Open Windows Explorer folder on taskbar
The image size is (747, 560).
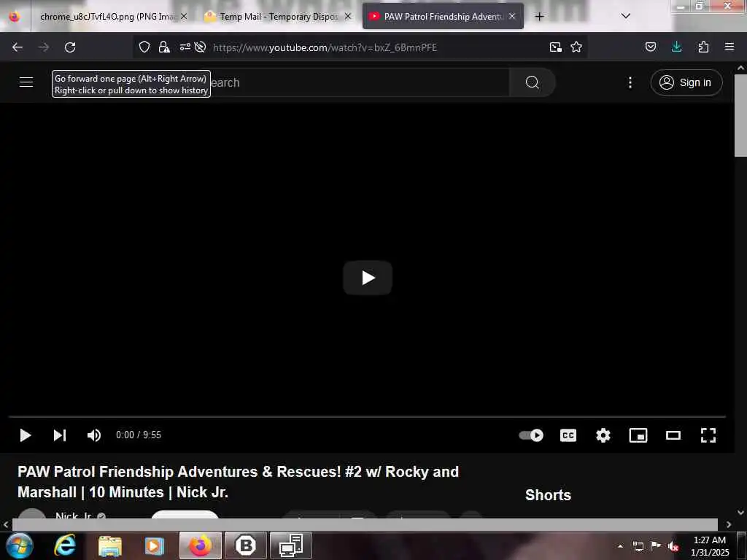point(110,545)
